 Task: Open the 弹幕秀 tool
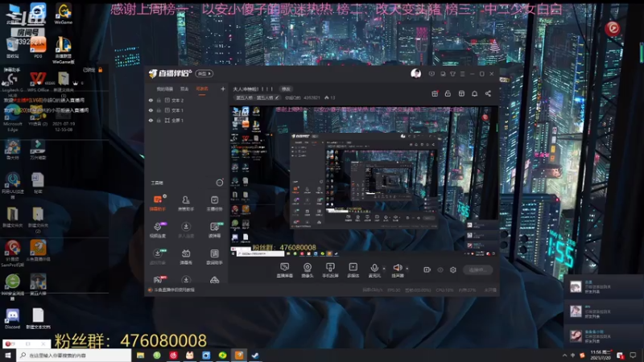click(x=186, y=257)
